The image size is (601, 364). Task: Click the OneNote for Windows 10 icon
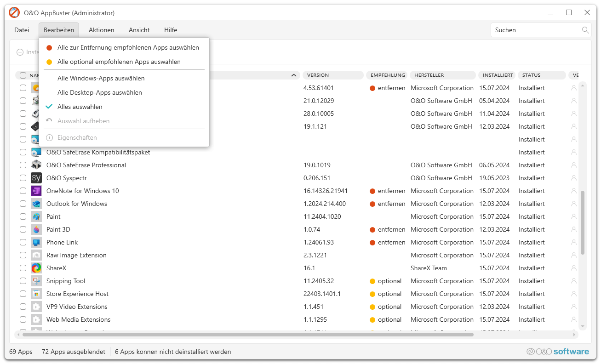[x=36, y=191]
